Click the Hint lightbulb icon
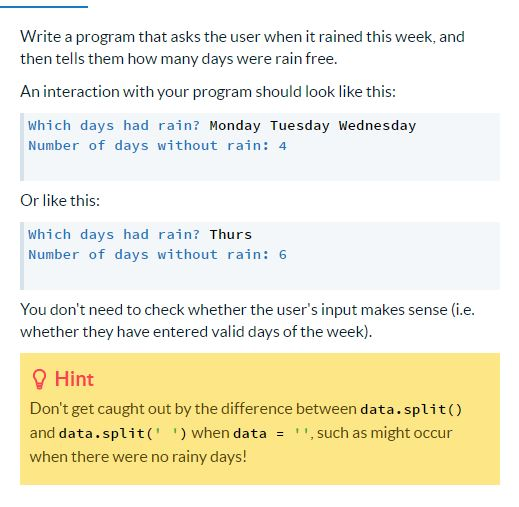Image resolution: width=519 pixels, height=507 pixels. [39, 379]
